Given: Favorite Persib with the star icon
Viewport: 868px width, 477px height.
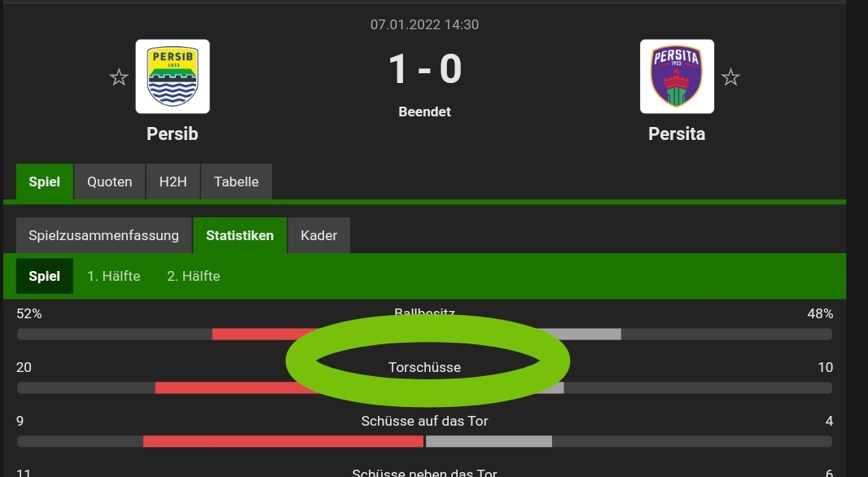Looking at the screenshot, I should coord(118,77).
